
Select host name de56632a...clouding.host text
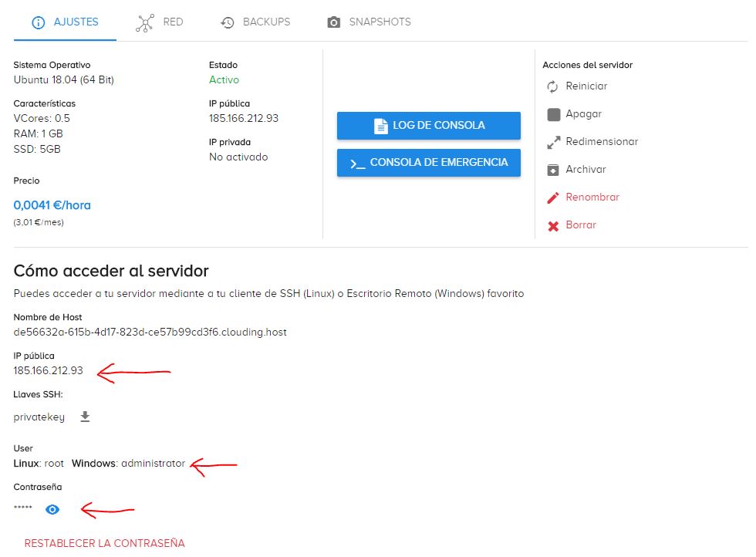pyautogui.click(x=150, y=333)
